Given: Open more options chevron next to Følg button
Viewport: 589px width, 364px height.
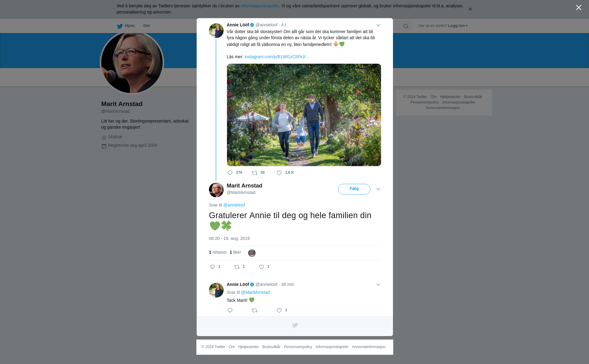Looking at the screenshot, I should click(x=378, y=189).
